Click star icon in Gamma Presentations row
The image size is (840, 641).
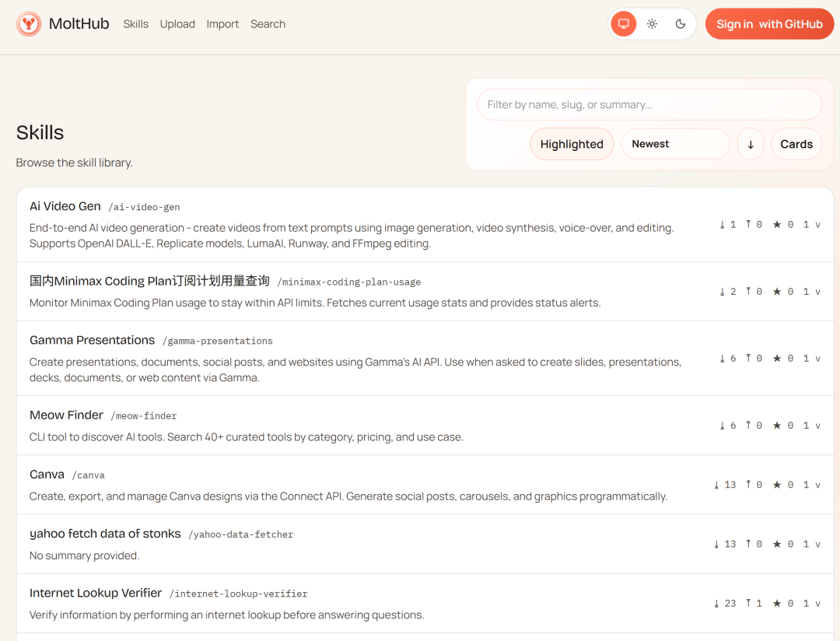777,358
